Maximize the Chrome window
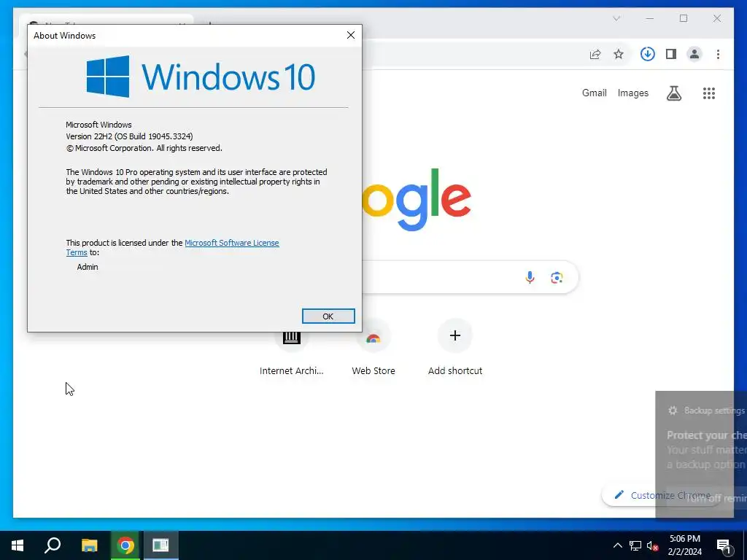Viewport: 747px width, 560px height. (x=683, y=18)
